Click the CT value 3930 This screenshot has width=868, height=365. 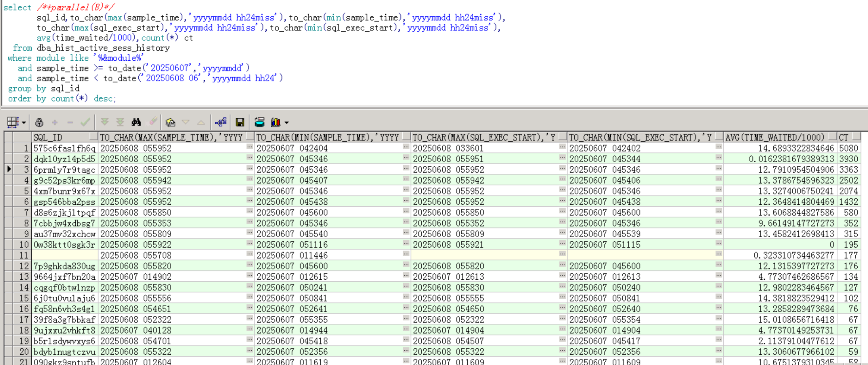(849, 159)
